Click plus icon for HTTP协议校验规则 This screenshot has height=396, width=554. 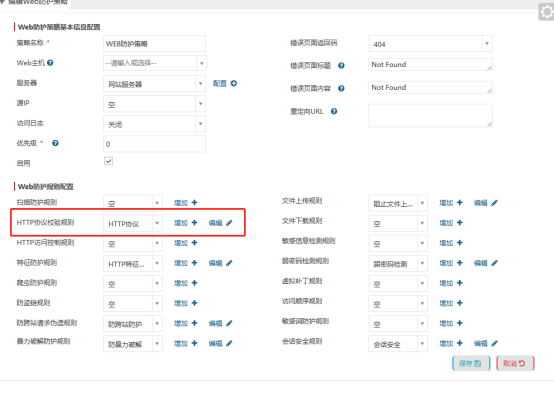point(194,223)
